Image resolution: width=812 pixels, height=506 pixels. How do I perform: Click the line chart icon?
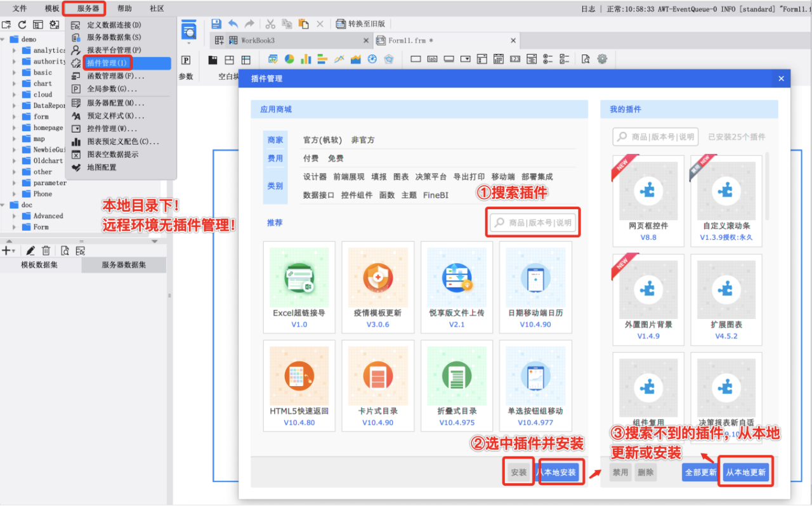point(339,59)
